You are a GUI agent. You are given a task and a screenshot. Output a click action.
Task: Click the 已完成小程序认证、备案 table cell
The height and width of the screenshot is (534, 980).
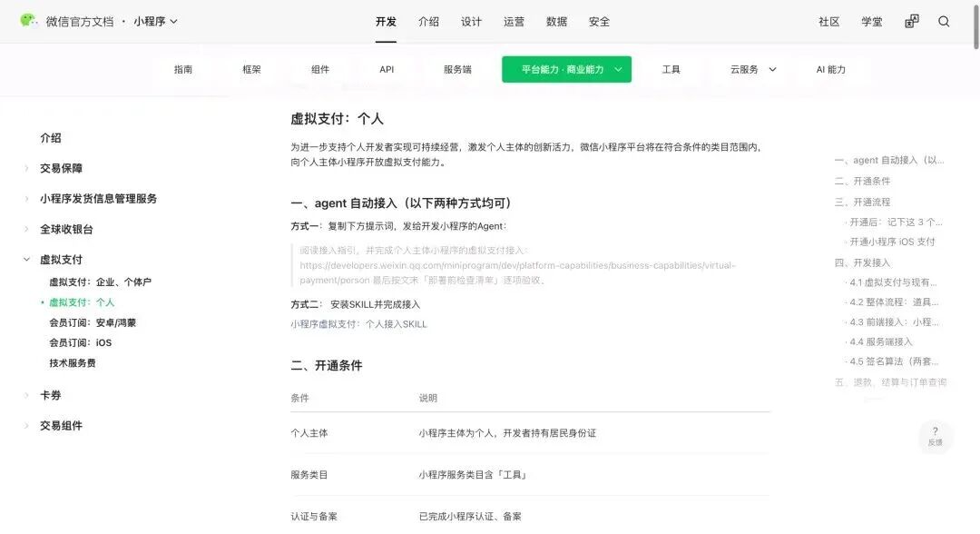click(x=470, y=517)
